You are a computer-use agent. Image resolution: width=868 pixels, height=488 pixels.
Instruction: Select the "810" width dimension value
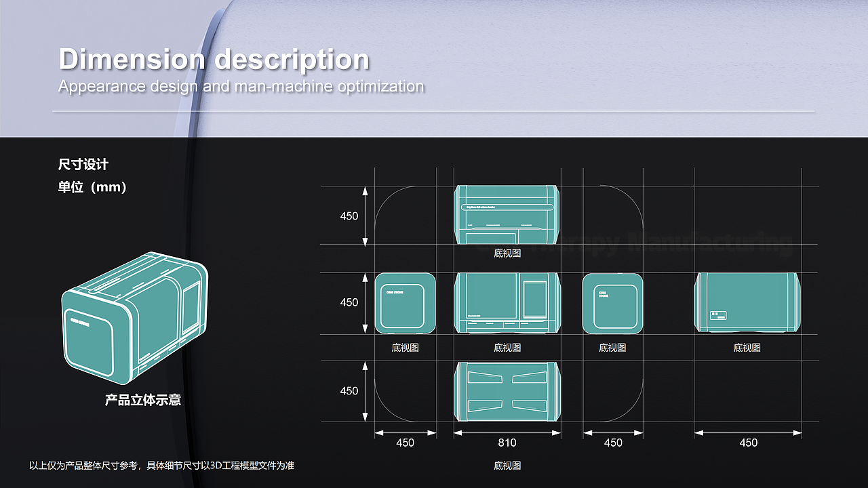507,443
